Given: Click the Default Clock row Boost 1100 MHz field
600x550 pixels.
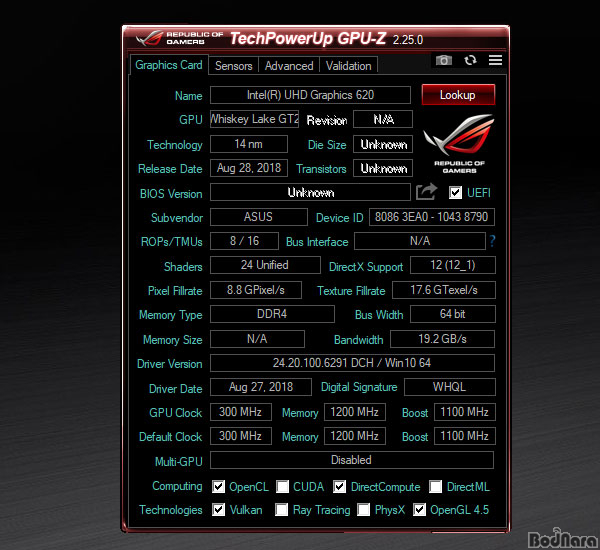Looking at the screenshot, I should [x=465, y=436].
